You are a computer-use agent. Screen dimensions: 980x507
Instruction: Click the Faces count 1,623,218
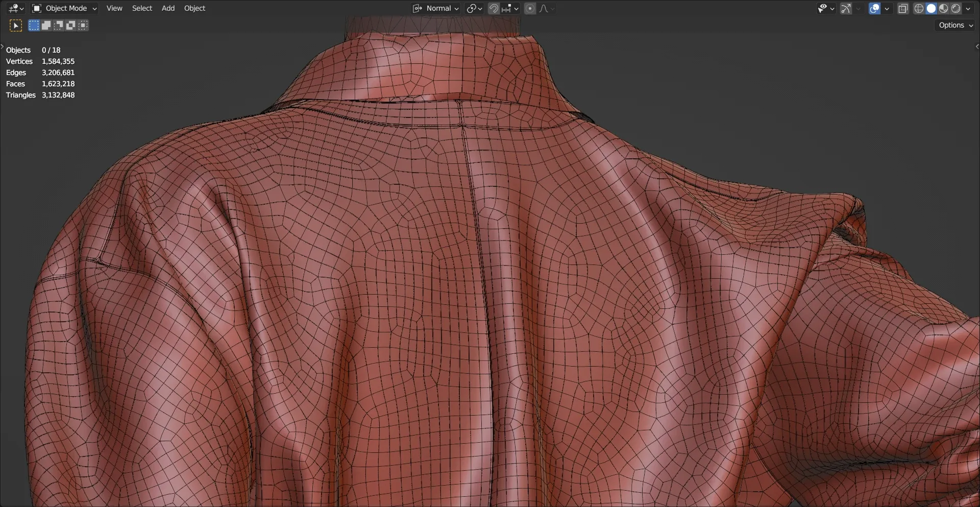[x=58, y=84]
